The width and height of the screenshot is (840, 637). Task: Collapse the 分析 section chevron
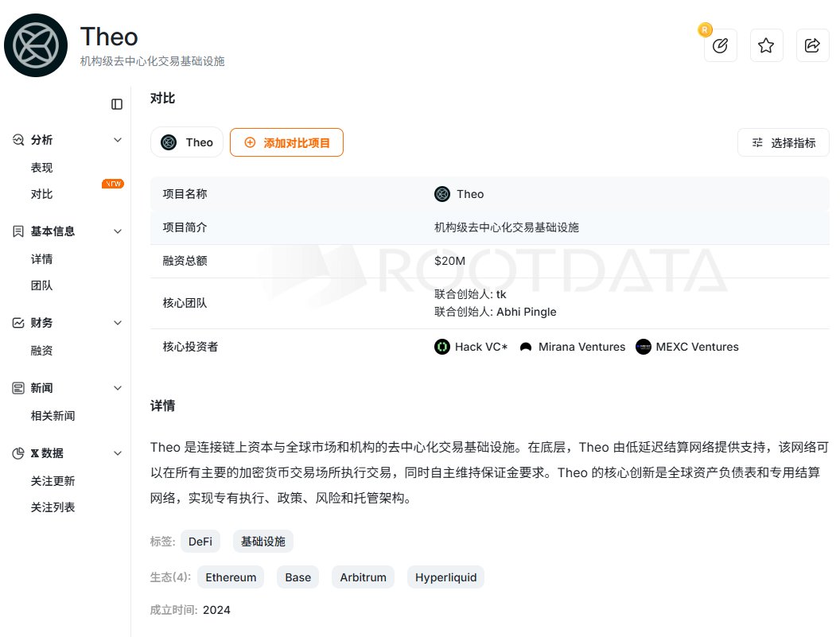click(x=118, y=140)
